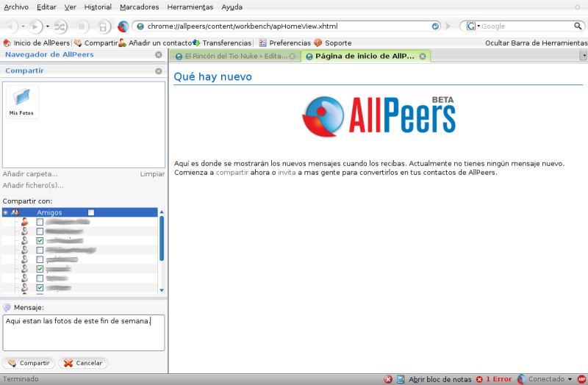The width and height of the screenshot is (588, 385).
Task: Close the Compartir sidebar section
Action: (x=159, y=71)
